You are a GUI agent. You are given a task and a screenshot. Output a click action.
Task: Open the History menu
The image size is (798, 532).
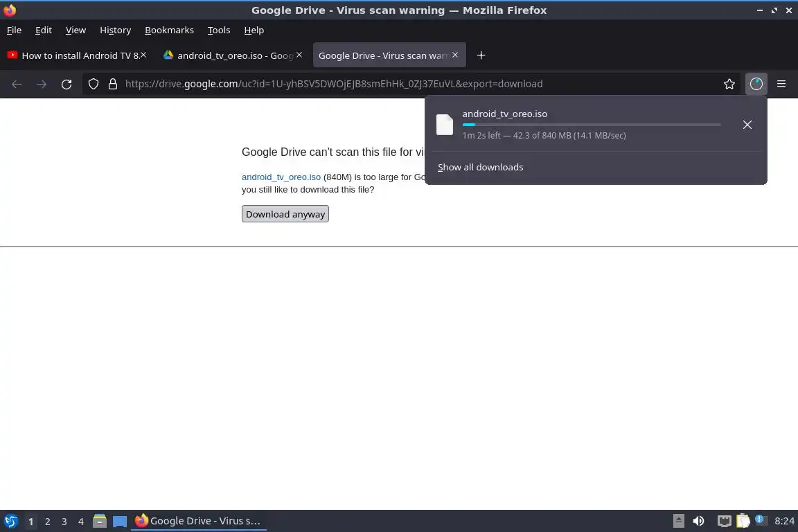pyautogui.click(x=116, y=30)
